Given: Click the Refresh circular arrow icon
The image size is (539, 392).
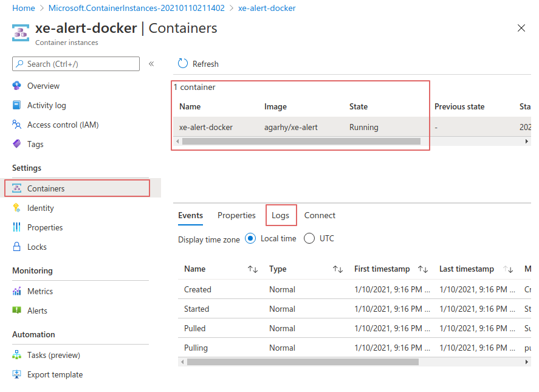Looking at the screenshot, I should [x=183, y=63].
